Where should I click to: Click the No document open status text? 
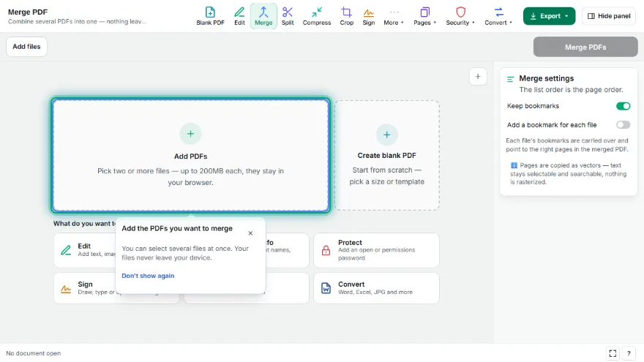tap(33, 353)
